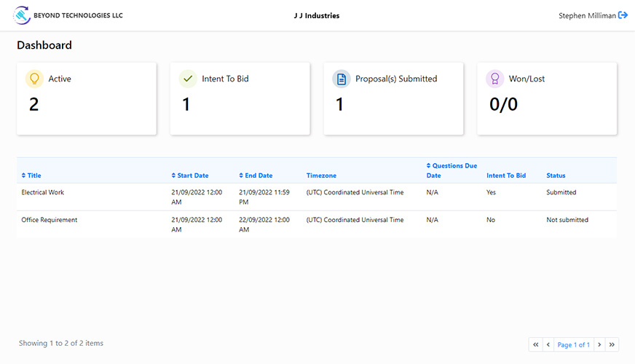Open the Office Requirement row
The width and height of the screenshot is (635, 364).
click(x=49, y=220)
